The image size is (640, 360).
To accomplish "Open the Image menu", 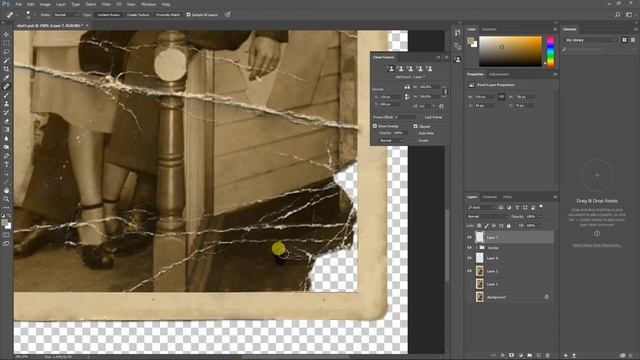I will 45,4.
